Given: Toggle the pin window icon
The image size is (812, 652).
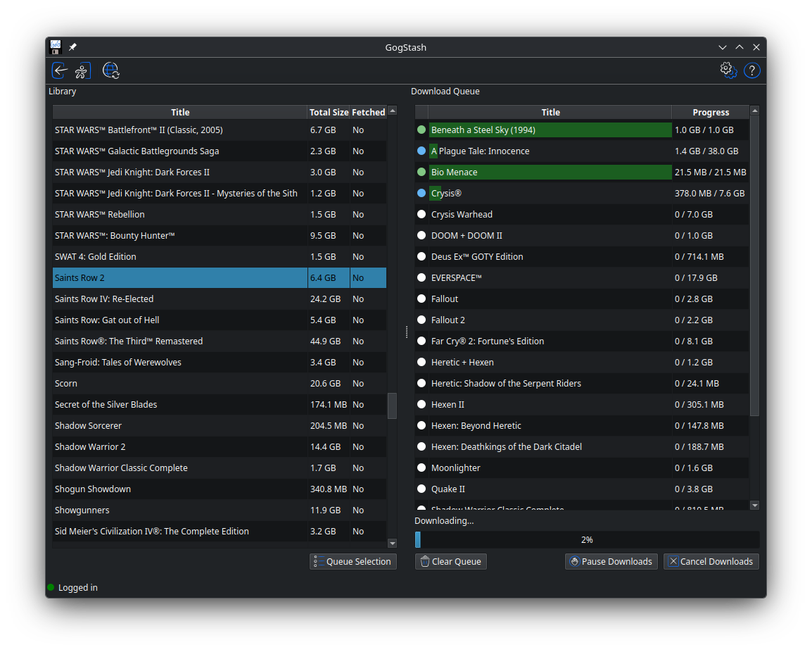Looking at the screenshot, I should pyautogui.click(x=72, y=47).
